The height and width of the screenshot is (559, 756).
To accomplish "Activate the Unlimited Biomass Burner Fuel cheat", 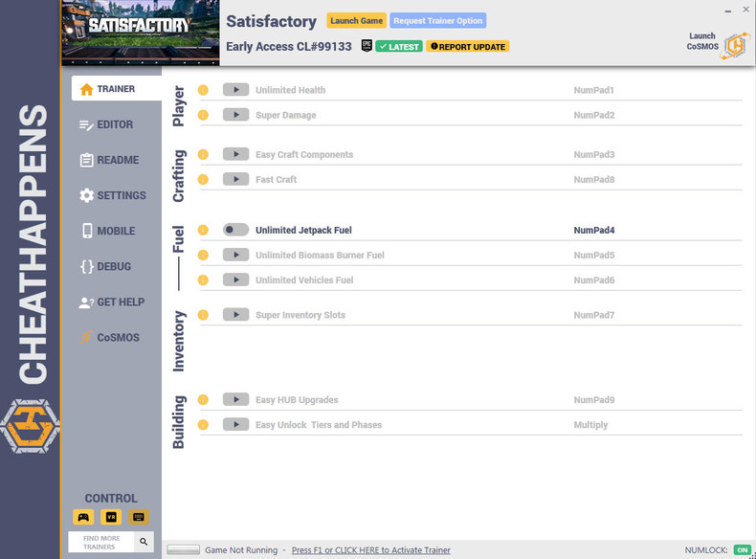I will click(x=235, y=255).
